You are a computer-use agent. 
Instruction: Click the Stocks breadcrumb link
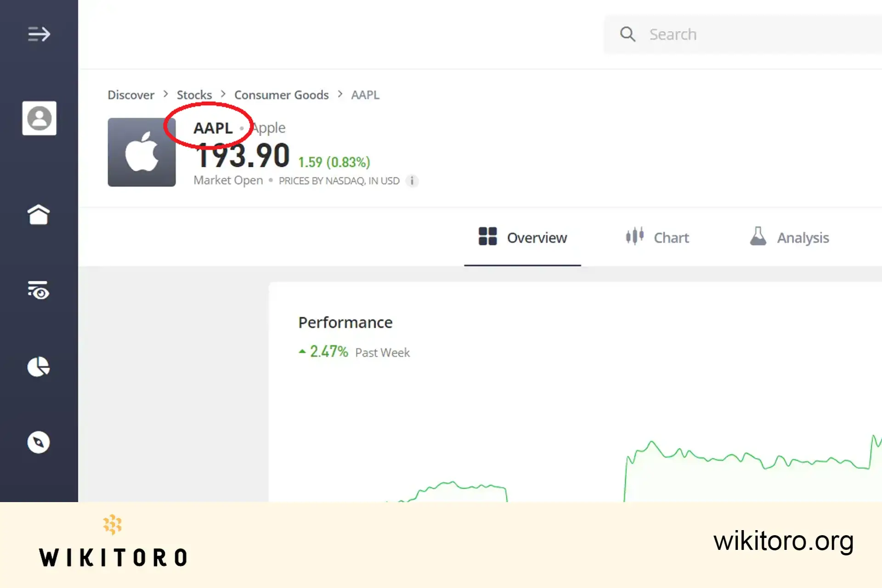(x=194, y=95)
